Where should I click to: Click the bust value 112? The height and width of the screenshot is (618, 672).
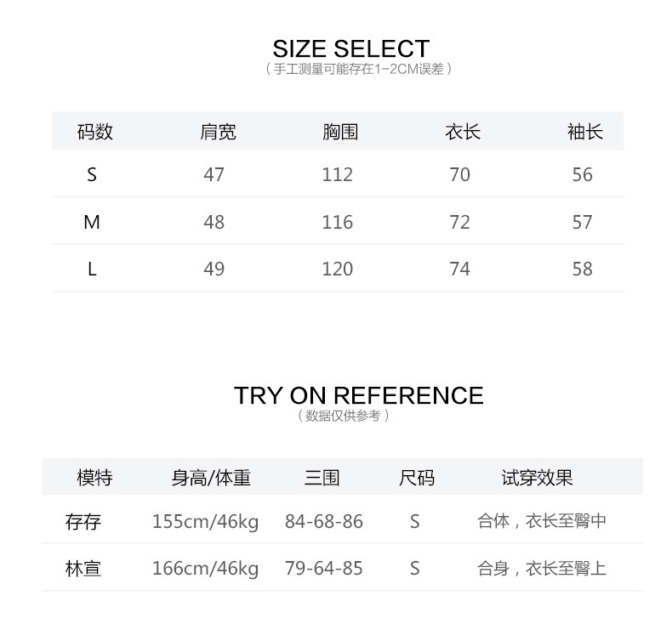tap(337, 174)
